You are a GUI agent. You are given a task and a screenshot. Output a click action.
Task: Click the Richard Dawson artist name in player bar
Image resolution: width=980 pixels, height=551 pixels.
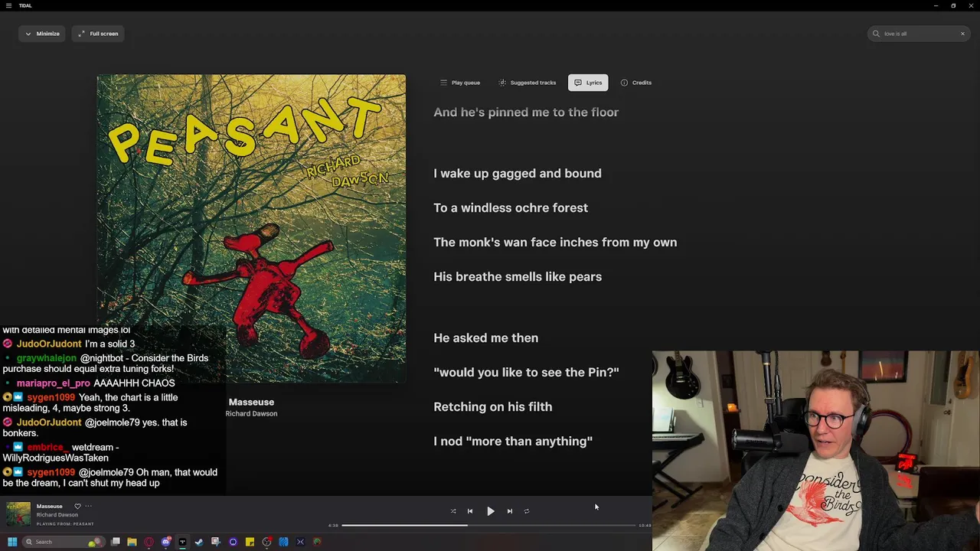(57, 515)
